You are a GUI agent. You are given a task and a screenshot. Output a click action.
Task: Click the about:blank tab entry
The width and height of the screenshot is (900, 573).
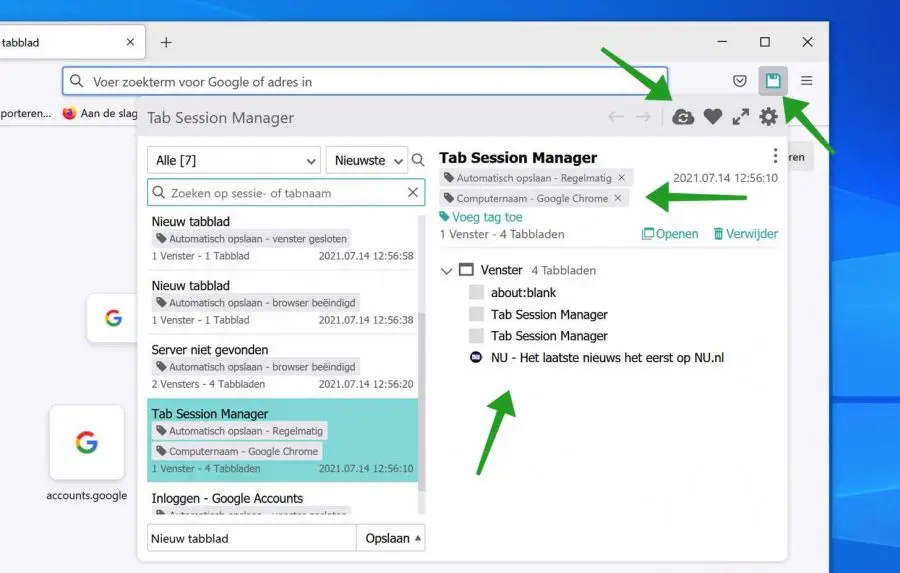[x=523, y=293]
